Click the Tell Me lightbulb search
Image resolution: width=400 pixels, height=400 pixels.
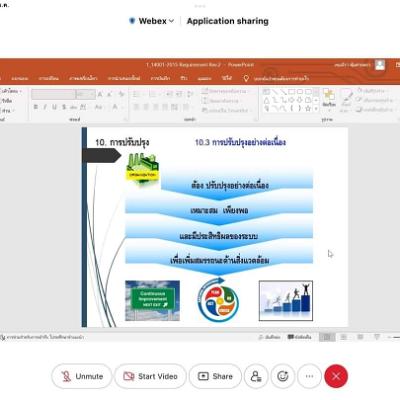coord(246,78)
